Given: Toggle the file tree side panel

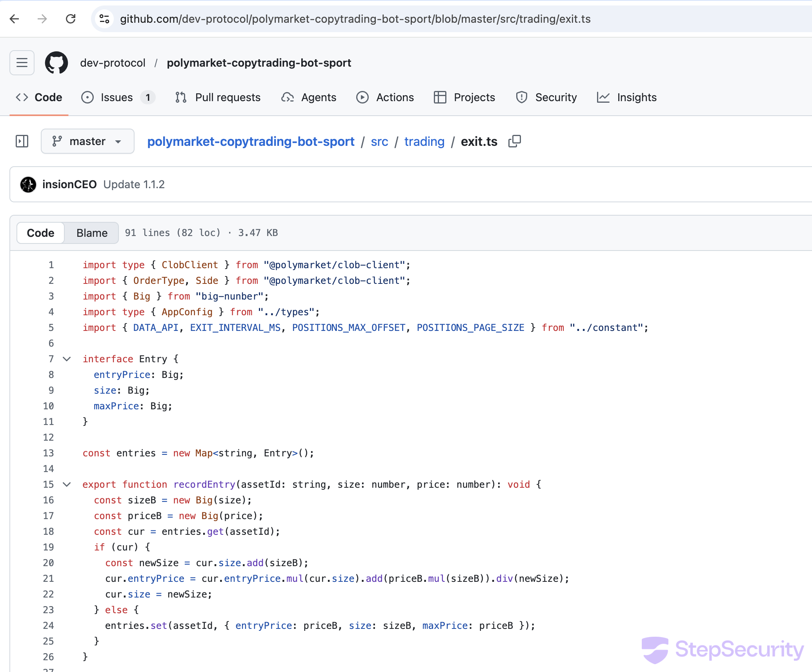Looking at the screenshot, I should tap(22, 142).
